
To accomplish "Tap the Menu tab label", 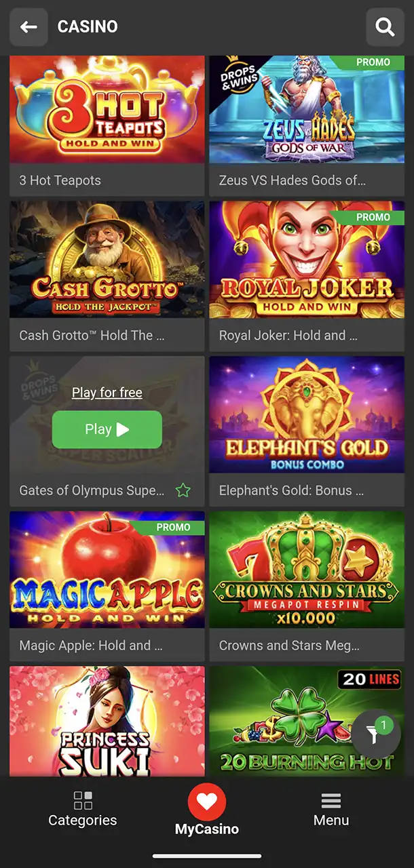I will [x=331, y=821].
